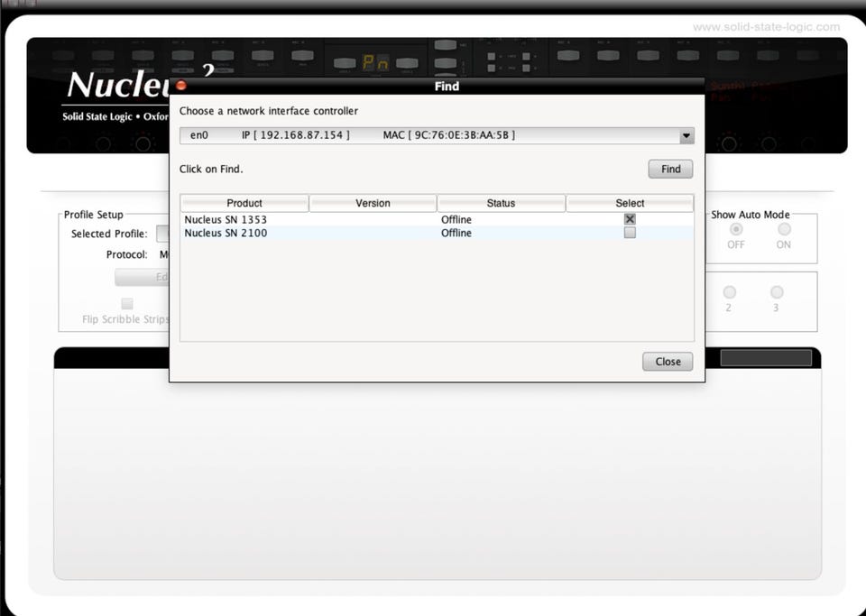The width and height of the screenshot is (866, 616).
Task: Set Show Auto Mode to OFF
Action: tap(736, 229)
